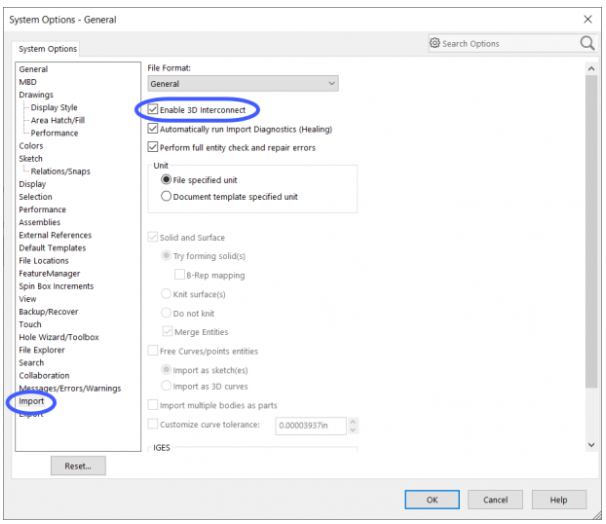606x524 pixels.
Task: Select Touch category
Action: coord(30,324)
